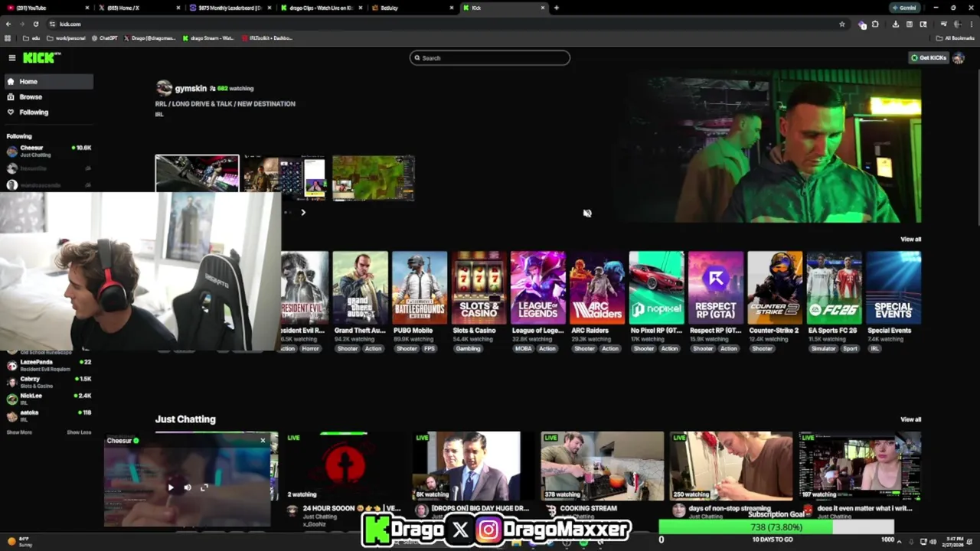The height and width of the screenshot is (551, 980).
Task: Click the Gambling tag
Action: tap(468, 349)
